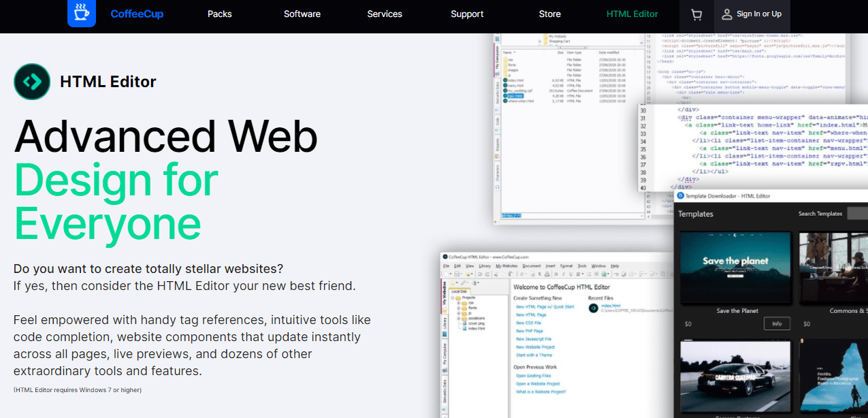Click the CoffeeCup logo icon in top navigation
868x418 pixels.
[x=80, y=14]
